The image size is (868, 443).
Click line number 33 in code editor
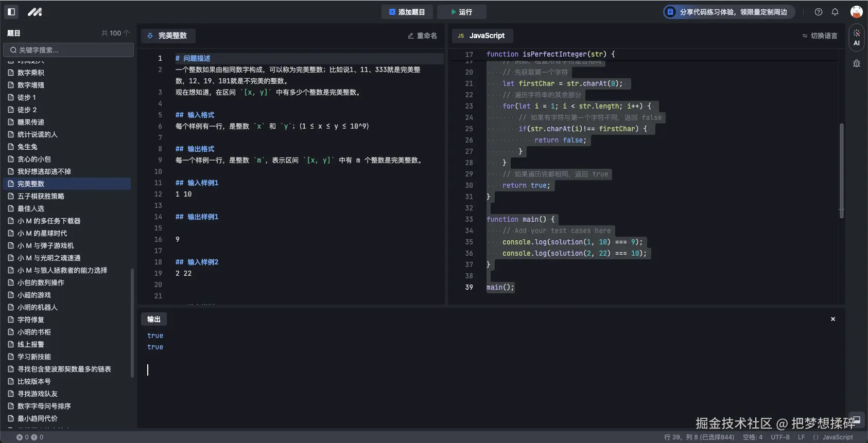tap(468, 219)
